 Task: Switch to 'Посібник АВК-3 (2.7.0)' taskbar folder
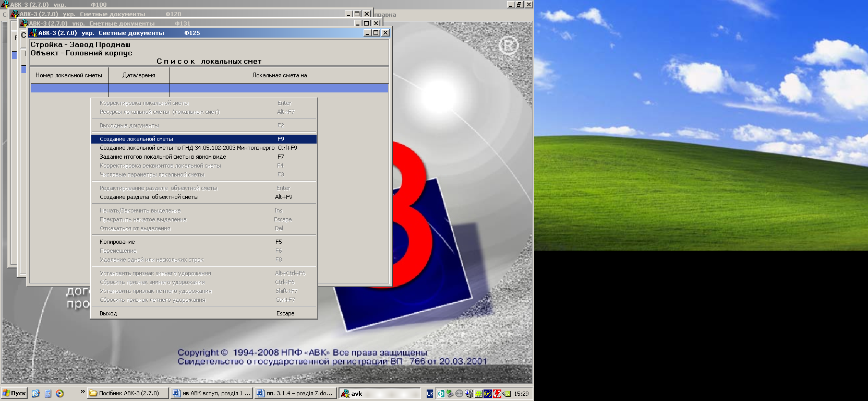(128, 393)
